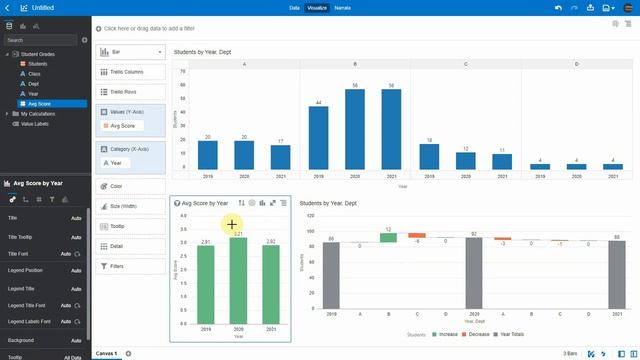640x360 pixels.
Task: Change the Legend Title Auto value
Action: (76, 289)
